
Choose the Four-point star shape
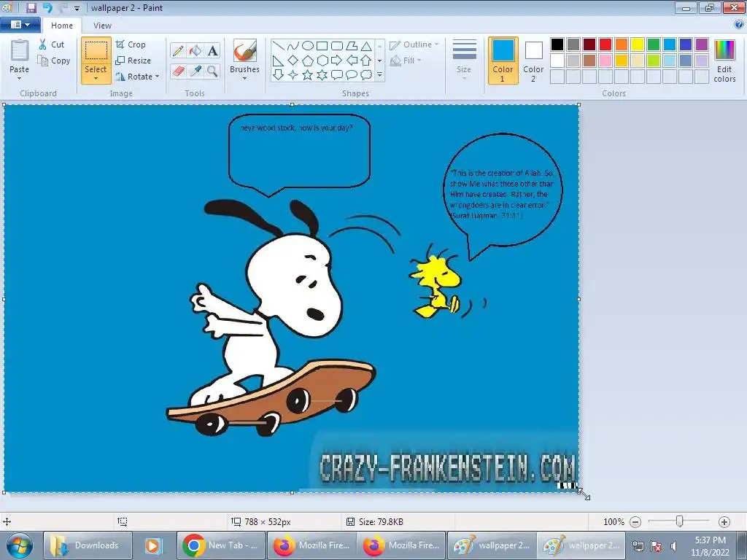pyautogui.click(x=293, y=75)
